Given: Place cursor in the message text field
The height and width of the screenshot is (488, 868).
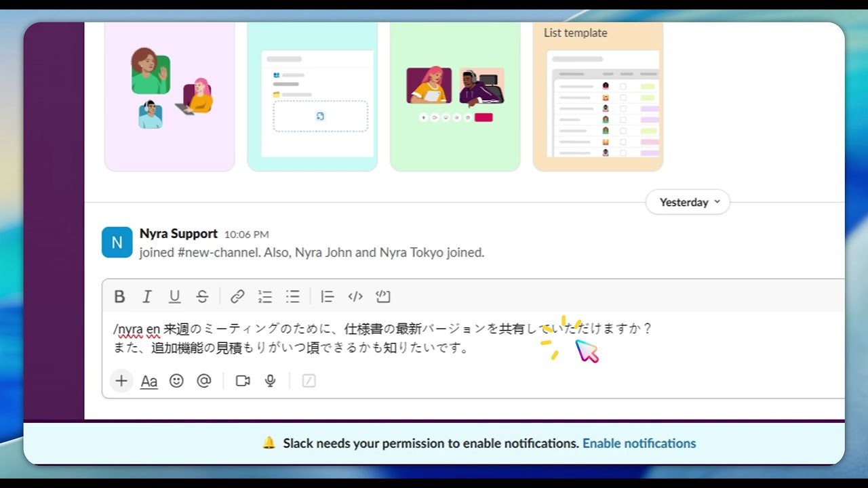Looking at the screenshot, I should [x=475, y=339].
